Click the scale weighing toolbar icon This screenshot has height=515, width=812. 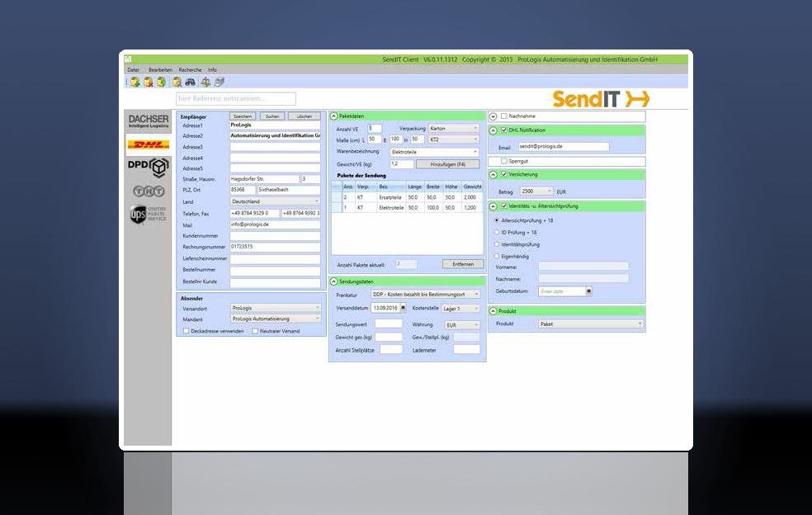[x=205, y=82]
